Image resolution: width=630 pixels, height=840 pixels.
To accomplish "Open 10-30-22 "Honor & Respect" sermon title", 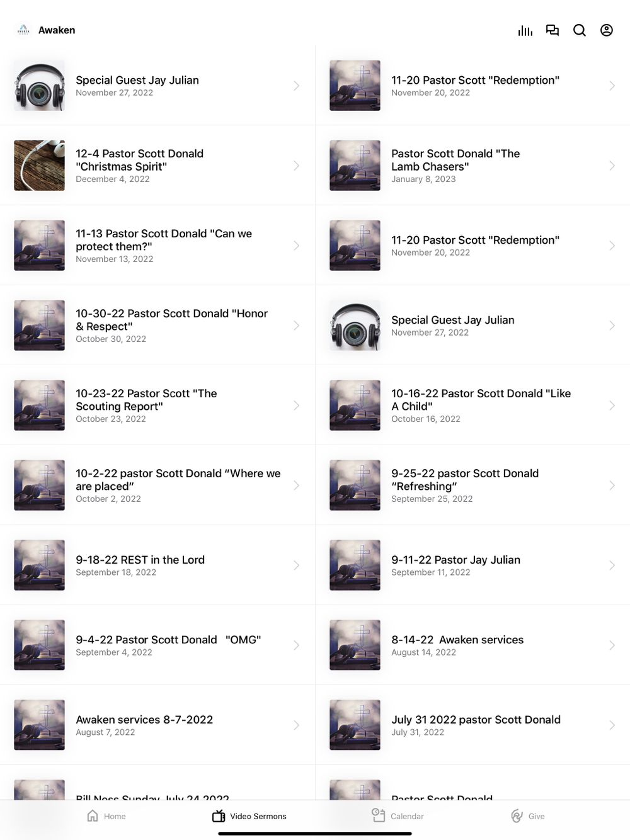I will [x=171, y=320].
